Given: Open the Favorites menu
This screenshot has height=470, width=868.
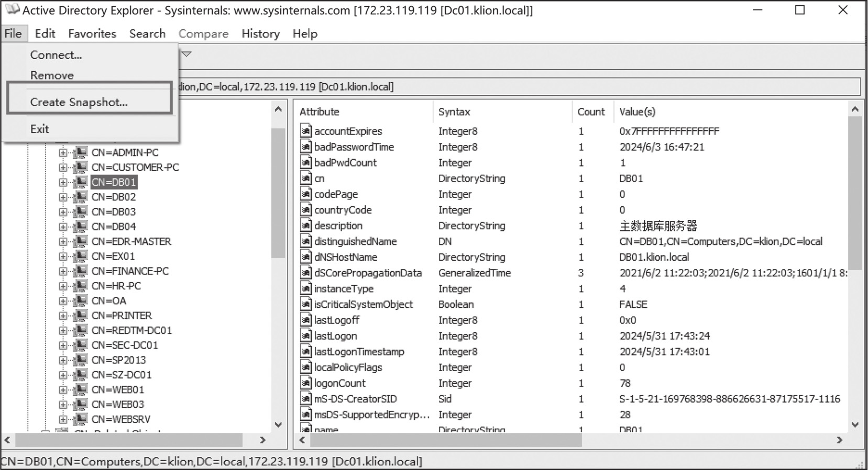Looking at the screenshot, I should point(92,33).
